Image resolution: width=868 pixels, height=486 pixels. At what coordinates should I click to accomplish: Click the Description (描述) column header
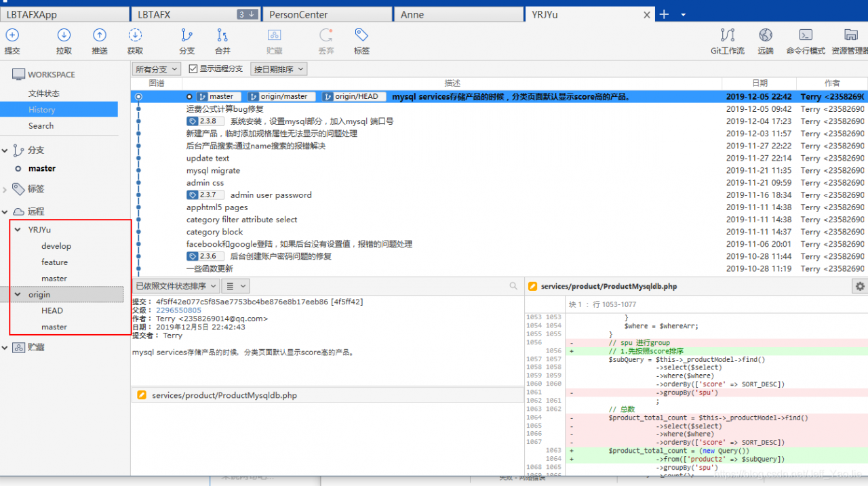(x=452, y=83)
